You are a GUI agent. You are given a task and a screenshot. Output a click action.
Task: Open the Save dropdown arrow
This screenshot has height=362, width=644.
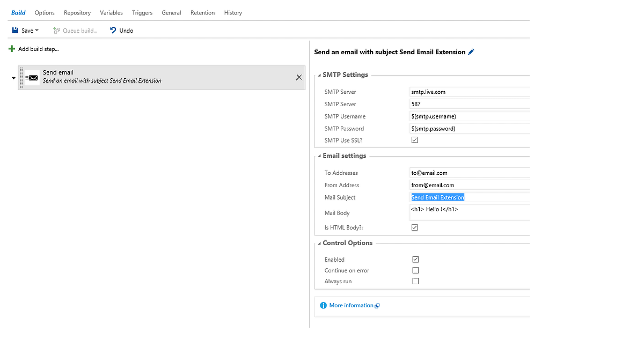35,30
